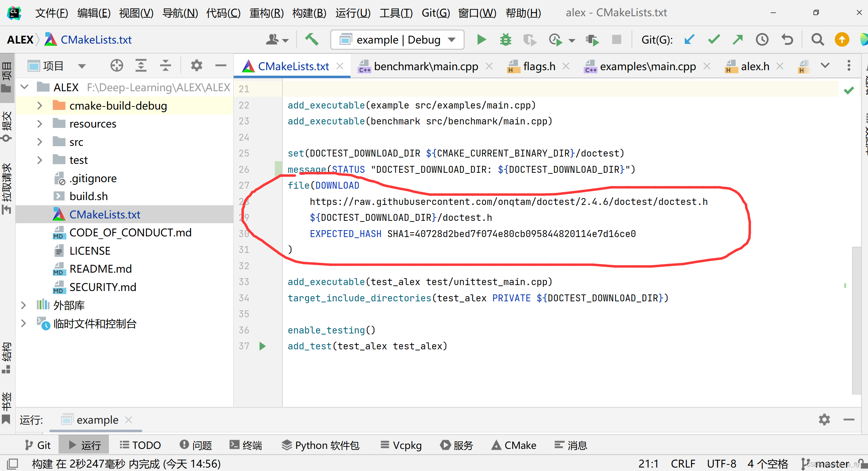The height and width of the screenshot is (471, 868).
Task: Toggle the Structure tool window sidebar button
Action: 7,358
